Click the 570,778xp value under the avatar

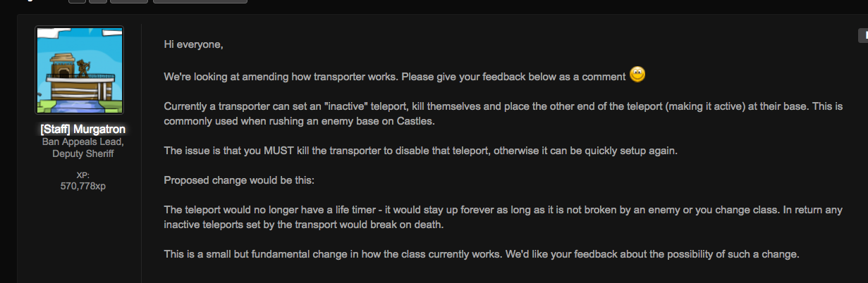(x=82, y=186)
